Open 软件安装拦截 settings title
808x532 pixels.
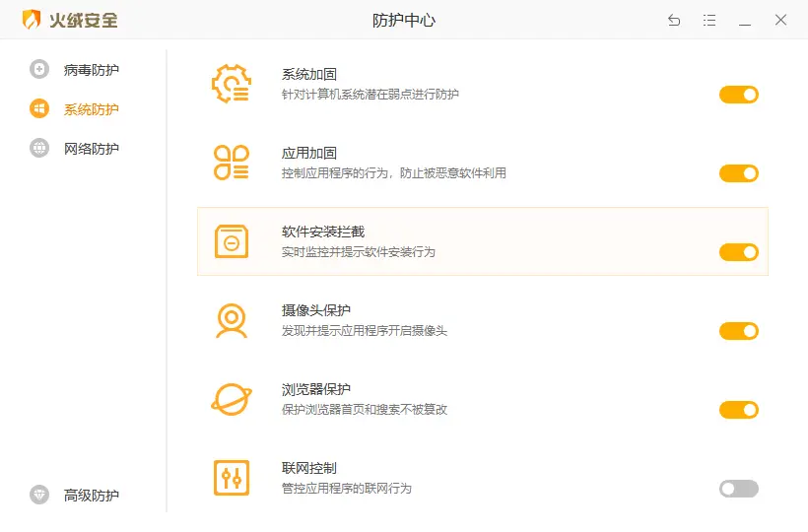(323, 232)
